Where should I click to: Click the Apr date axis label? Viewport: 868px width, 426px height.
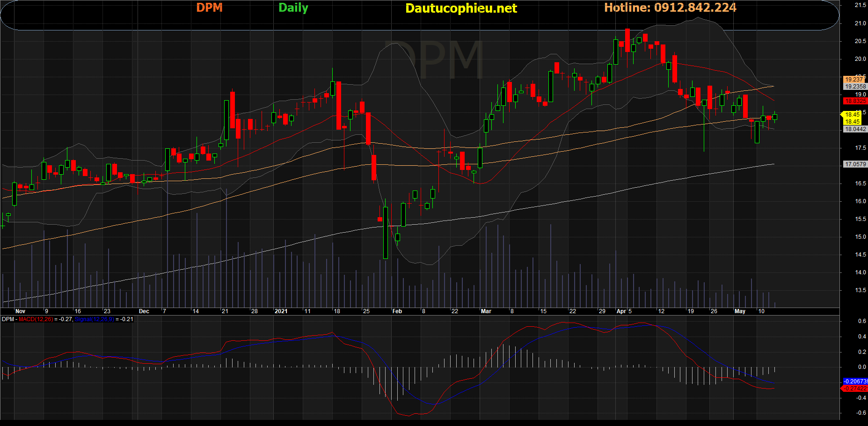(x=621, y=311)
